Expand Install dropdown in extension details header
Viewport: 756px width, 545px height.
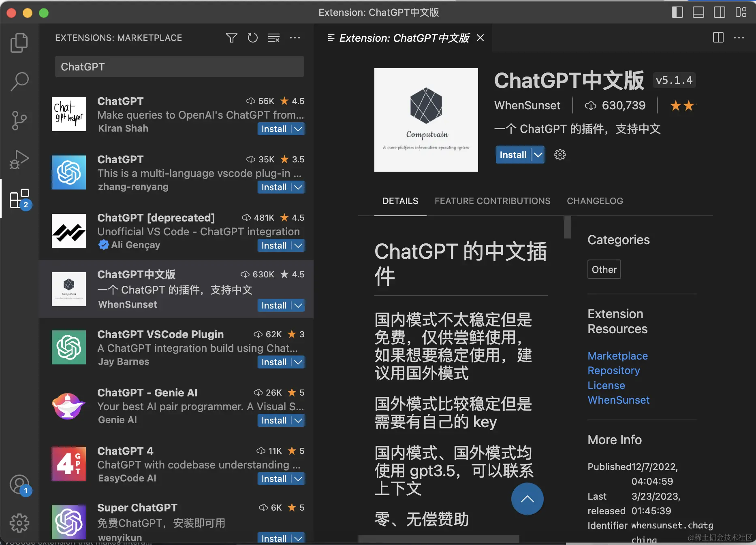click(x=538, y=155)
